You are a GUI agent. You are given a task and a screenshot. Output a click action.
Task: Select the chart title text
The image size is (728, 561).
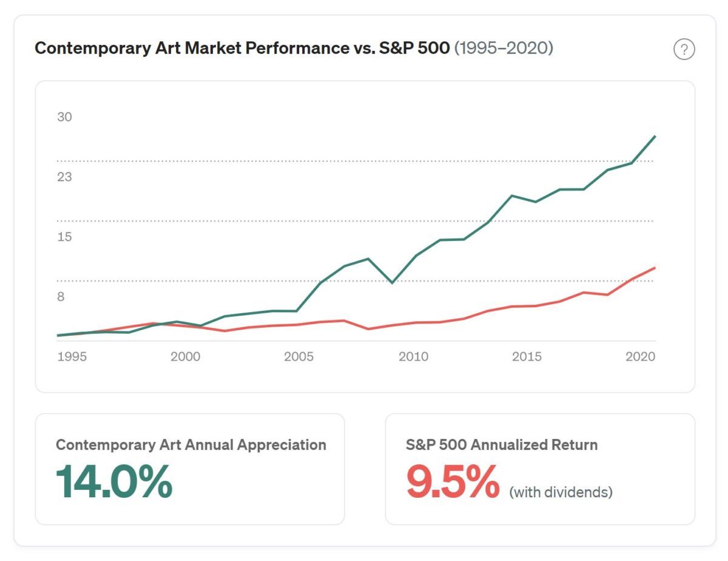click(x=243, y=47)
